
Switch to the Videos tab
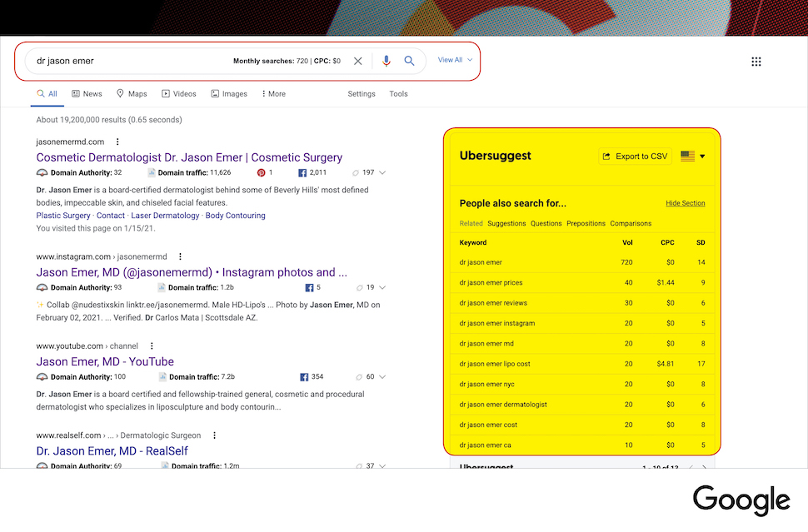click(x=179, y=94)
